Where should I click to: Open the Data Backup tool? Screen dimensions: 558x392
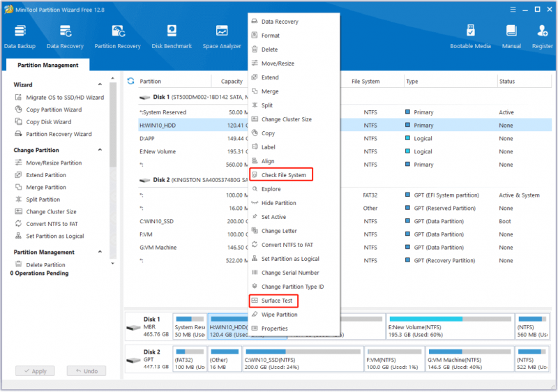[x=20, y=36]
